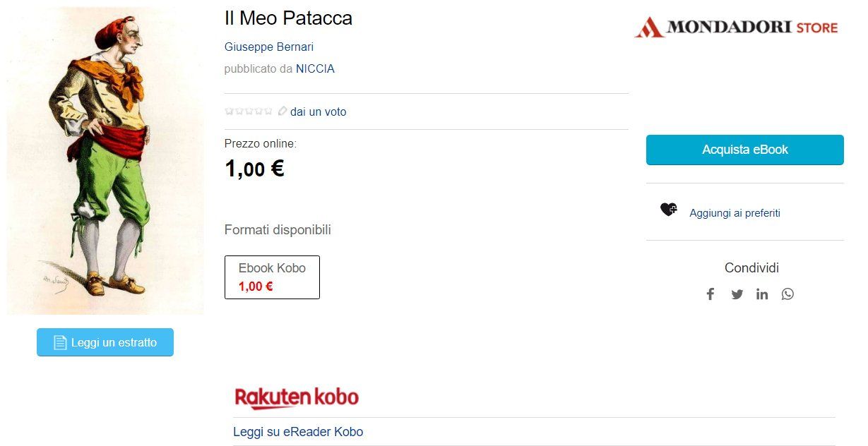Click Aggiungi ai preferiti link
Image resolution: width=868 pixels, height=446 pixels.
735,212
